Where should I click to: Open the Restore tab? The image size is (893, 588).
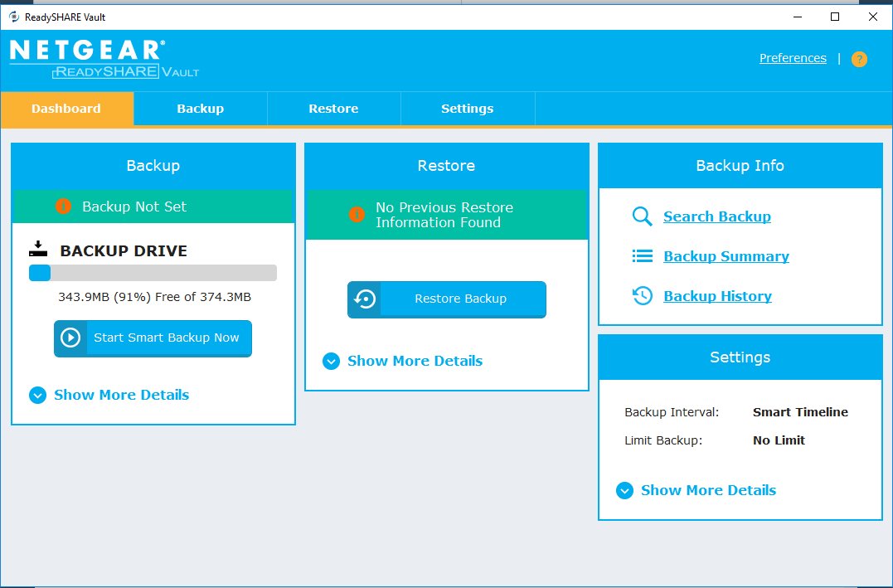pyautogui.click(x=333, y=109)
